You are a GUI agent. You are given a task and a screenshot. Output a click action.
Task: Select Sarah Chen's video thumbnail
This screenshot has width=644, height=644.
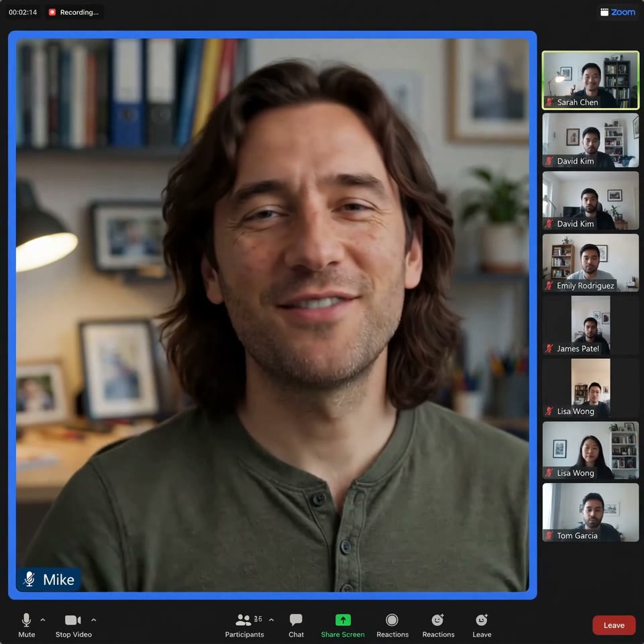click(x=590, y=80)
